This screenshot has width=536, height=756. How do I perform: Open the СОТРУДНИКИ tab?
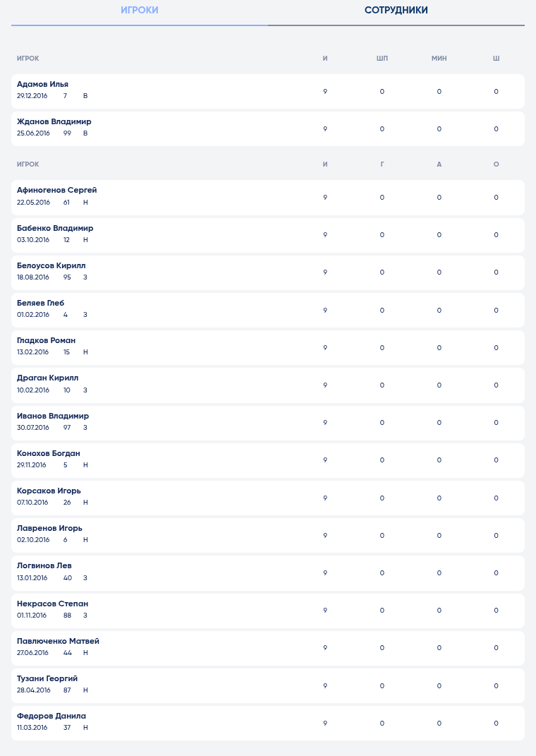(396, 10)
